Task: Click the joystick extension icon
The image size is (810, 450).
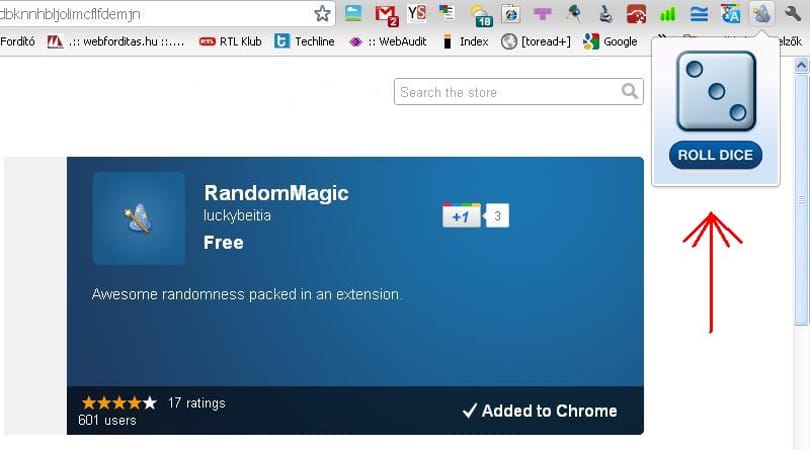Action: pos(605,14)
